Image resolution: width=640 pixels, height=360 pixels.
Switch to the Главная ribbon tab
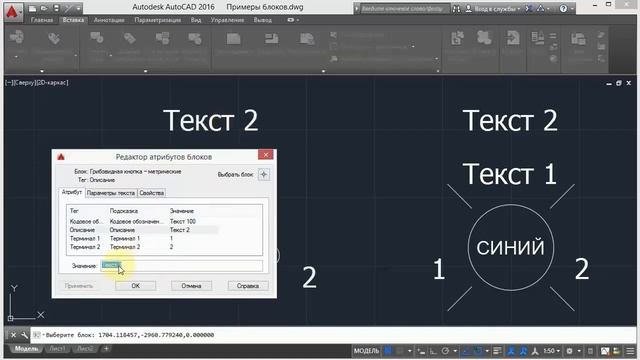coord(42,20)
